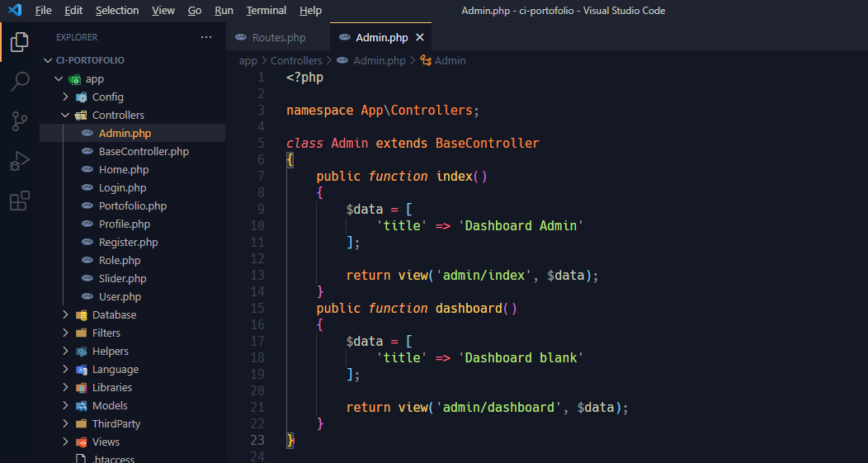Open the Terminal menu
The width and height of the screenshot is (868, 463).
pyautogui.click(x=267, y=11)
